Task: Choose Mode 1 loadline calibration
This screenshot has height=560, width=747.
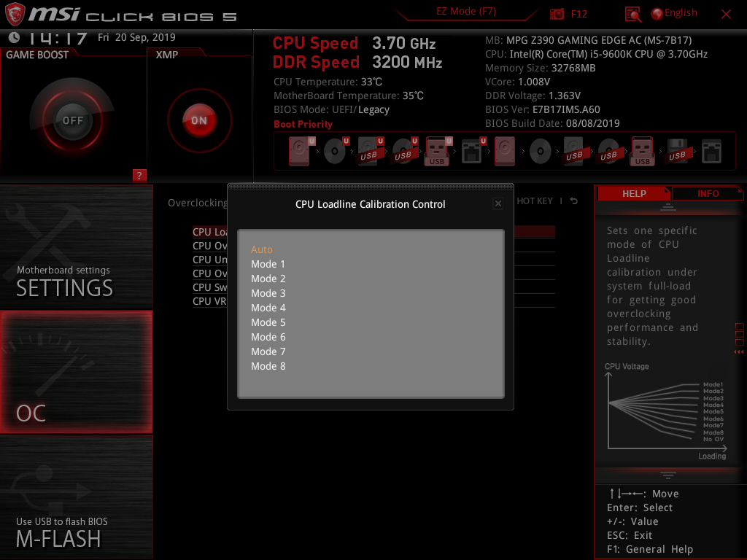Action: (x=268, y=264)
